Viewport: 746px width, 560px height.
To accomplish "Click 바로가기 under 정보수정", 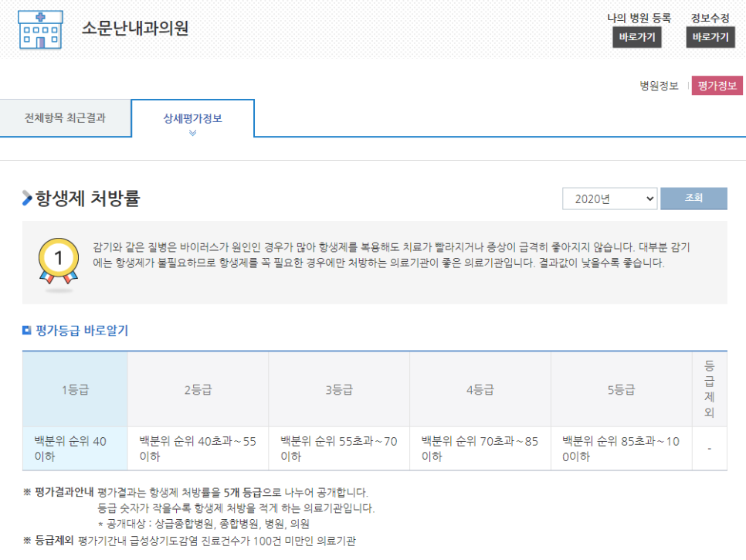I will coord(710,37).
